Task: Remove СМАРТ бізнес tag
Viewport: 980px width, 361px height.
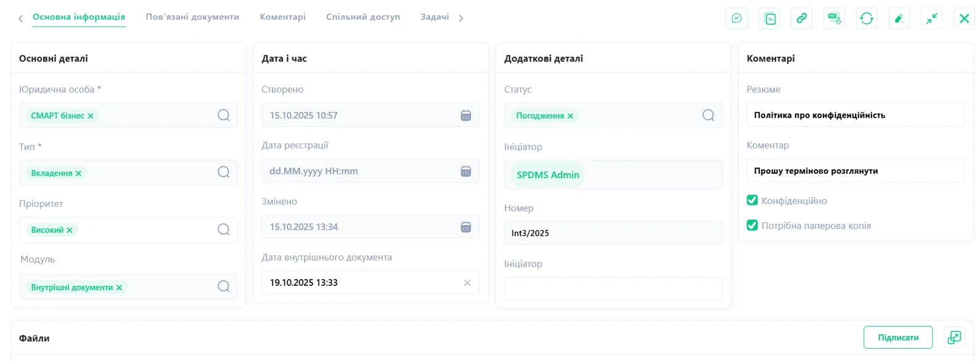Action: click(91, 116)
